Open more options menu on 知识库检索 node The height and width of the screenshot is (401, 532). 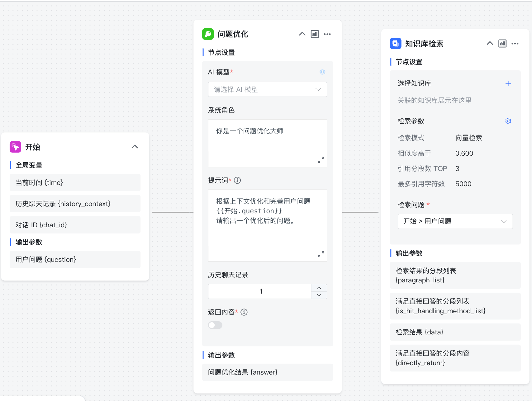point(515,44)
